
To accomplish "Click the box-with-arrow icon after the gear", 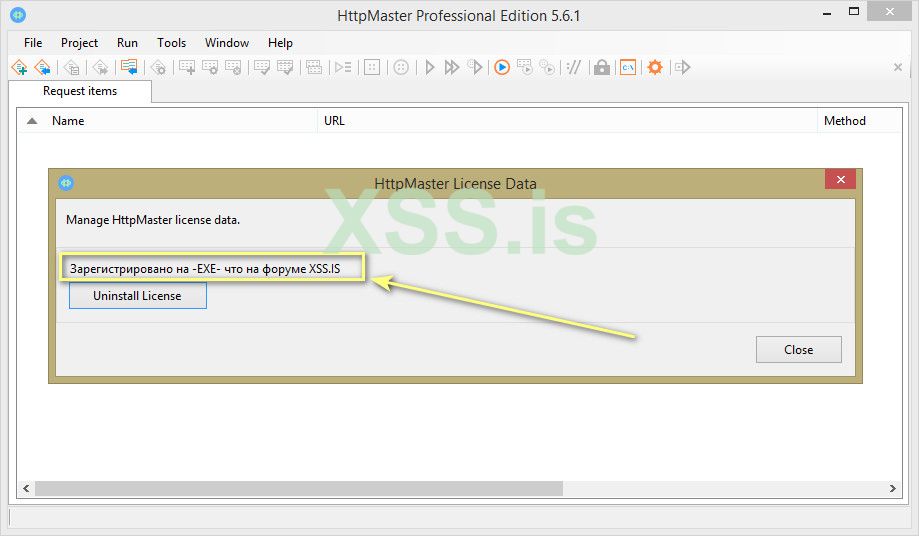I will click(683, 67).
